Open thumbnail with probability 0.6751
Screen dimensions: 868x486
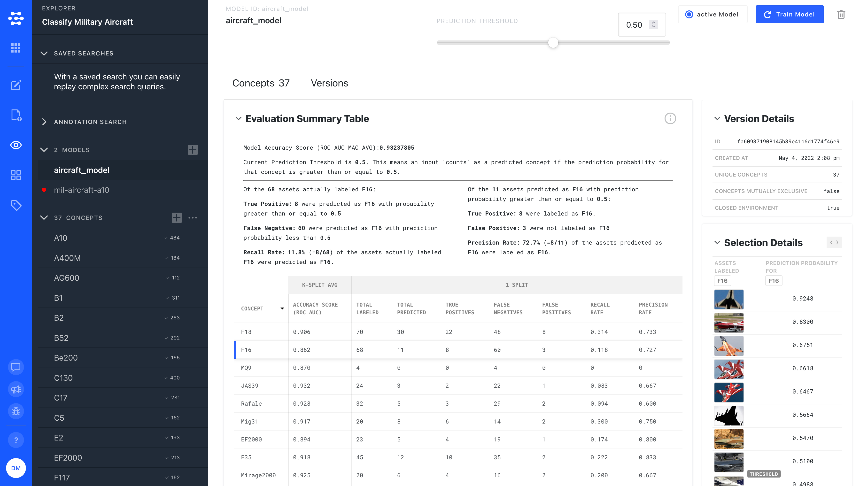click(x=729, y=346)
